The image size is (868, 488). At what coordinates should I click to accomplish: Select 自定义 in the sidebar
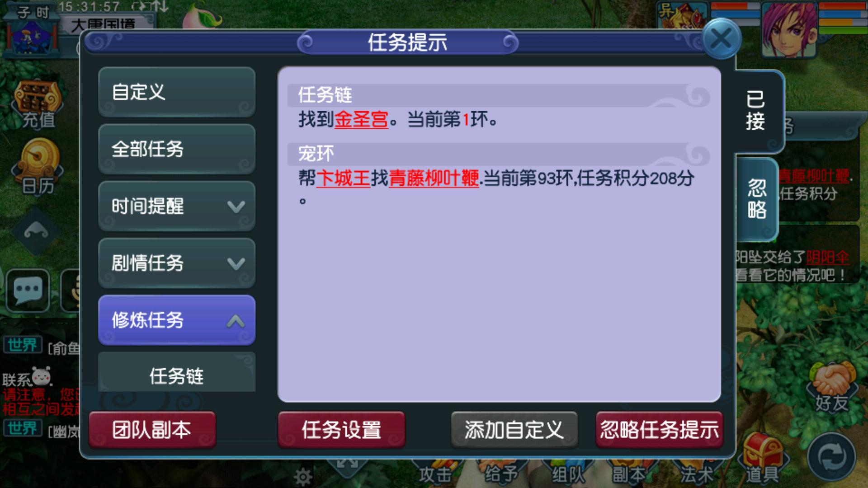click(x=177, y=92)
